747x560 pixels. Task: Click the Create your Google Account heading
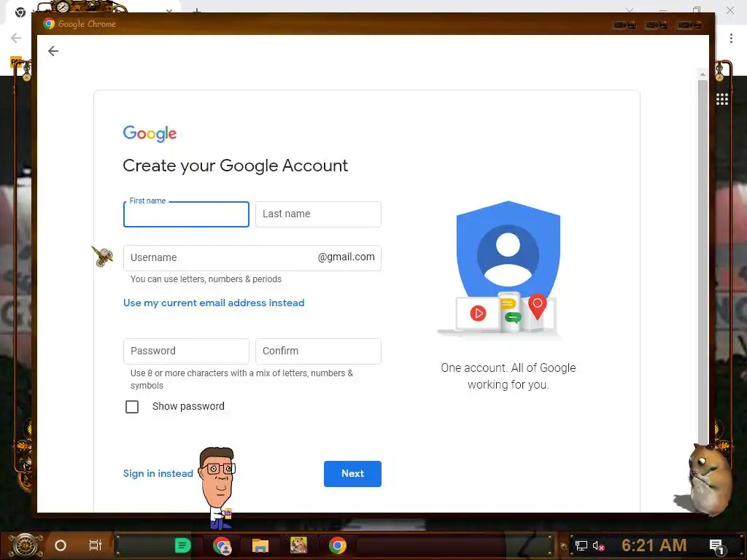coord(236,166)
